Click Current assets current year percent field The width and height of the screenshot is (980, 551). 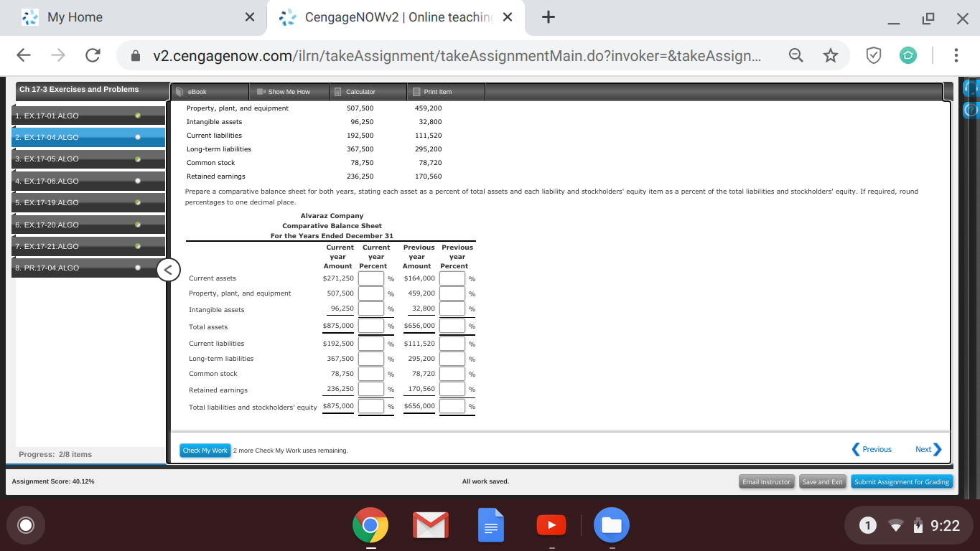[x=371, y=278]
